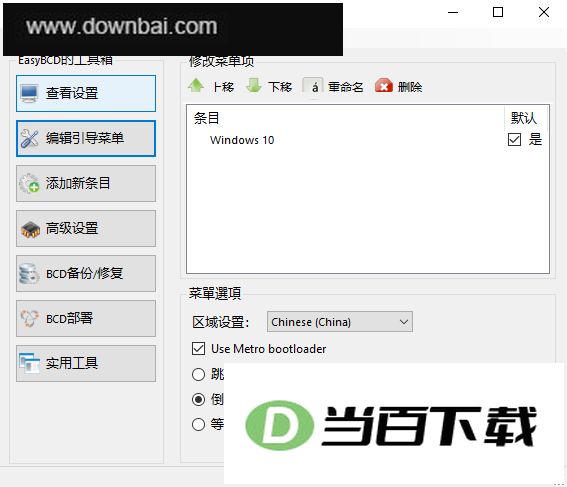Click the 默认 column header

click(524, 118)
